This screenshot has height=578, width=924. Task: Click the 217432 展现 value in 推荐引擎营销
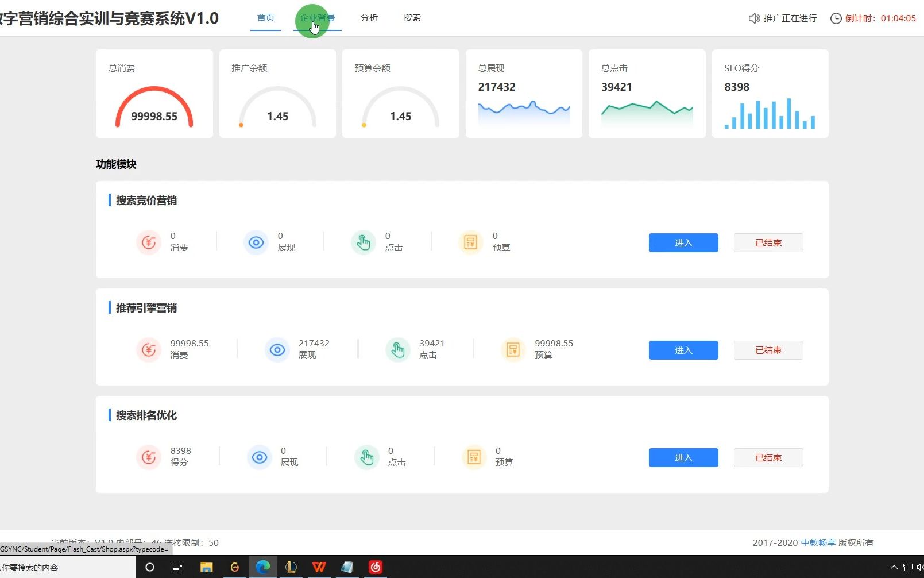click(x=314, y=344)
